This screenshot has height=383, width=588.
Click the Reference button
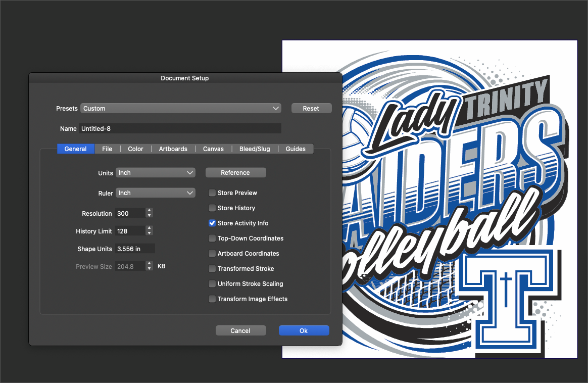pos(235,173)
